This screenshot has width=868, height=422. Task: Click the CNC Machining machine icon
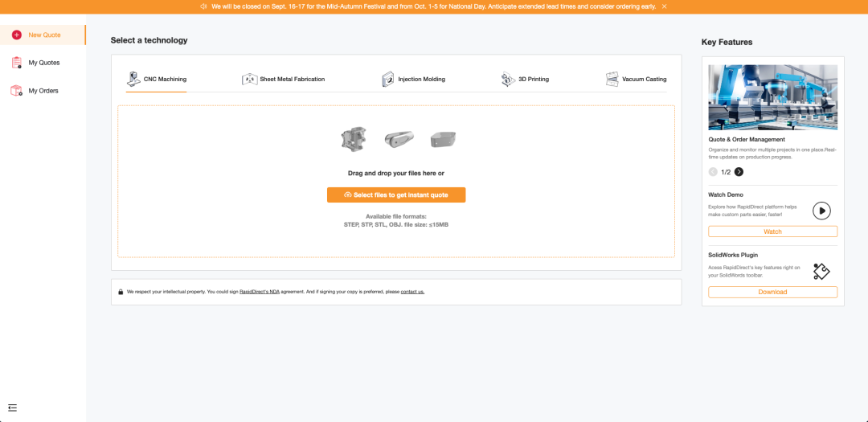(x=133, y=80)
